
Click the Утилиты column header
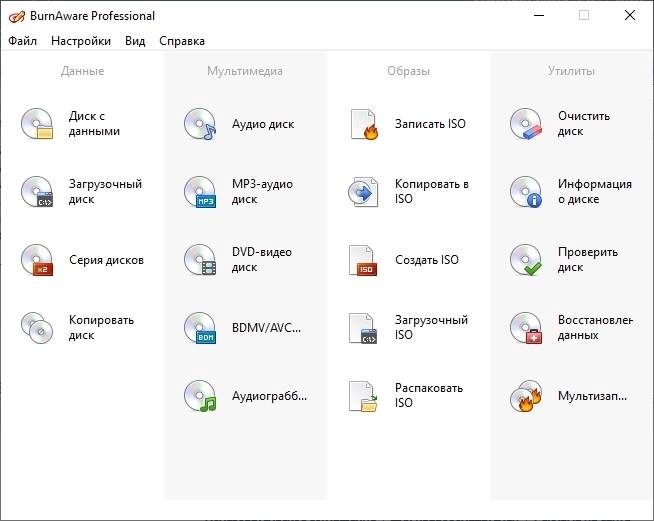pos(571,71)
